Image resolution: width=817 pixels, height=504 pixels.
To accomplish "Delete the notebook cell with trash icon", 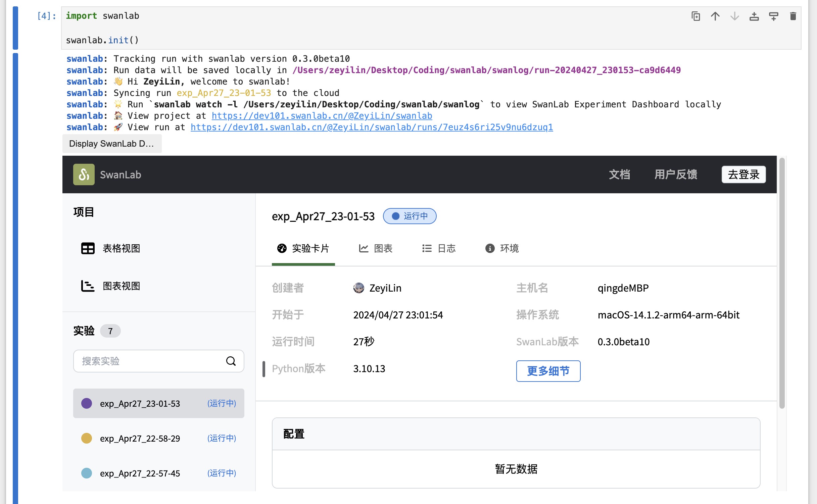I will pyautogui.click(x=794, y=16).
